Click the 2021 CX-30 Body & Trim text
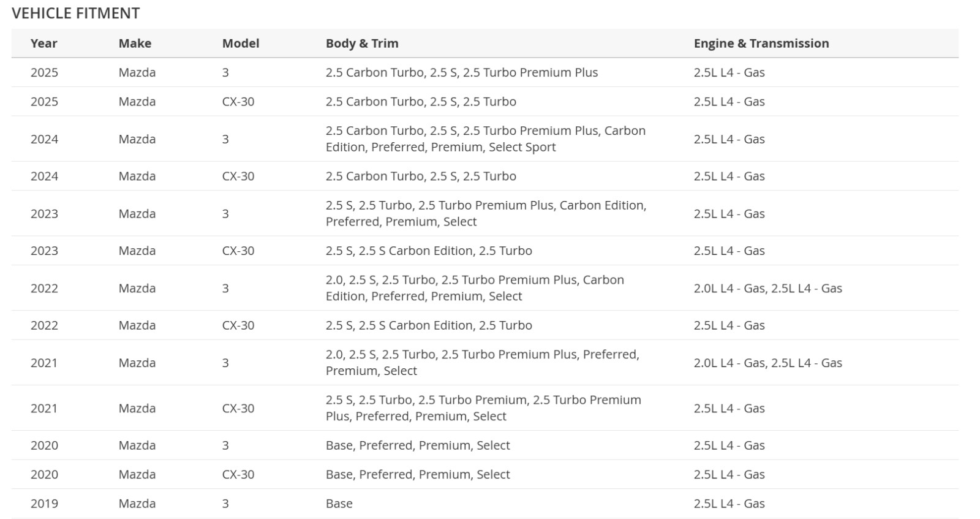980x519 pixels. coord(483,408)
